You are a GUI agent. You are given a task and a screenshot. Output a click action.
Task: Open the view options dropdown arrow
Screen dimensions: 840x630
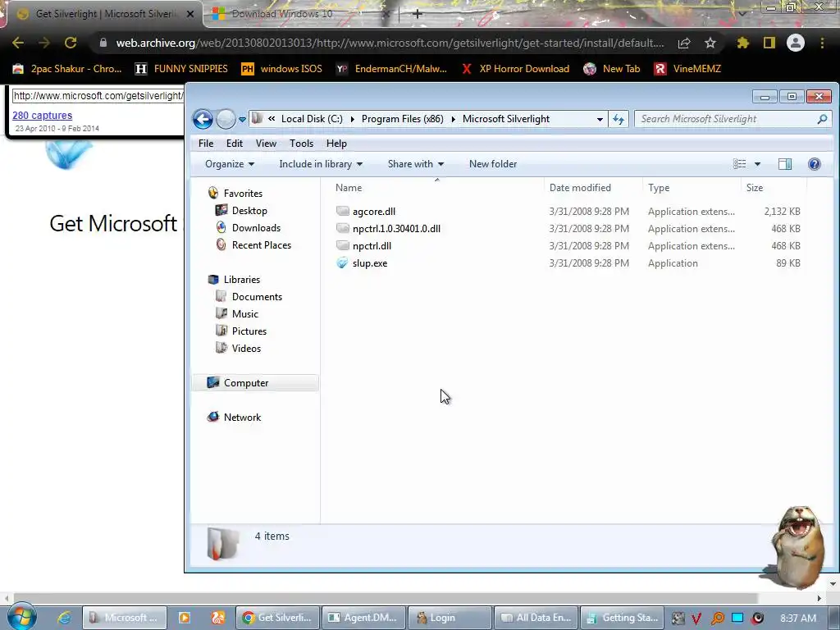[757, 164]
